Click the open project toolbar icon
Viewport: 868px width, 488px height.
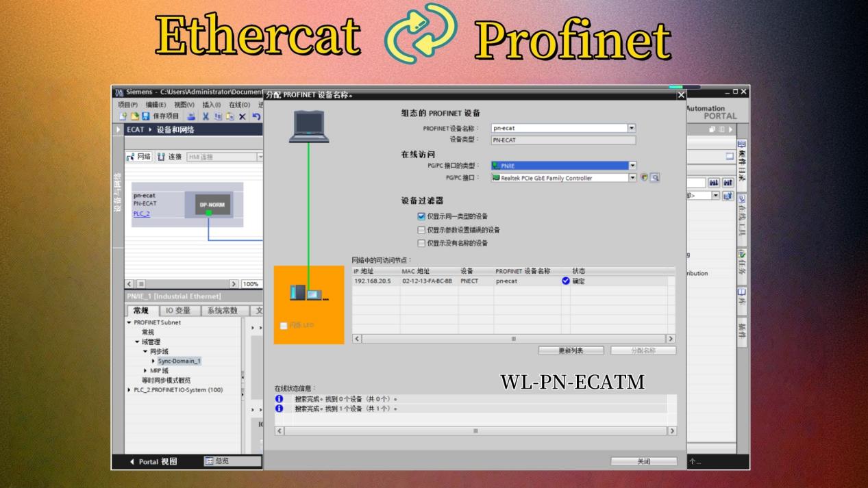coord(135,116)
